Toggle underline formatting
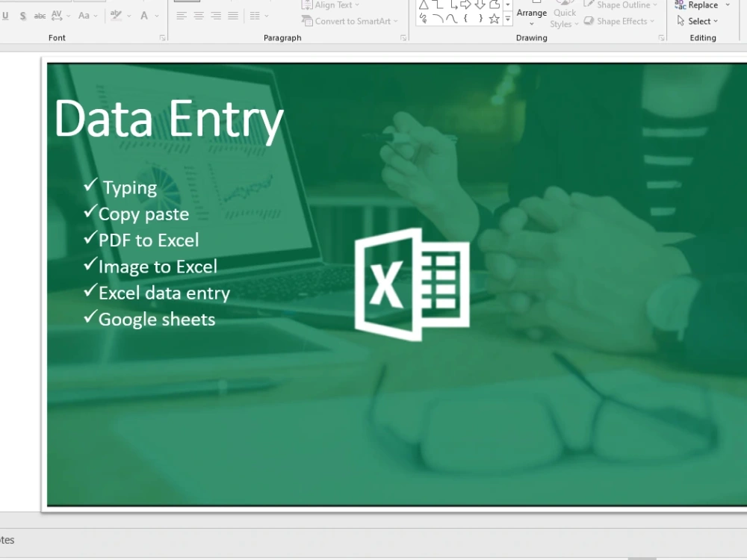 point(5,16)
